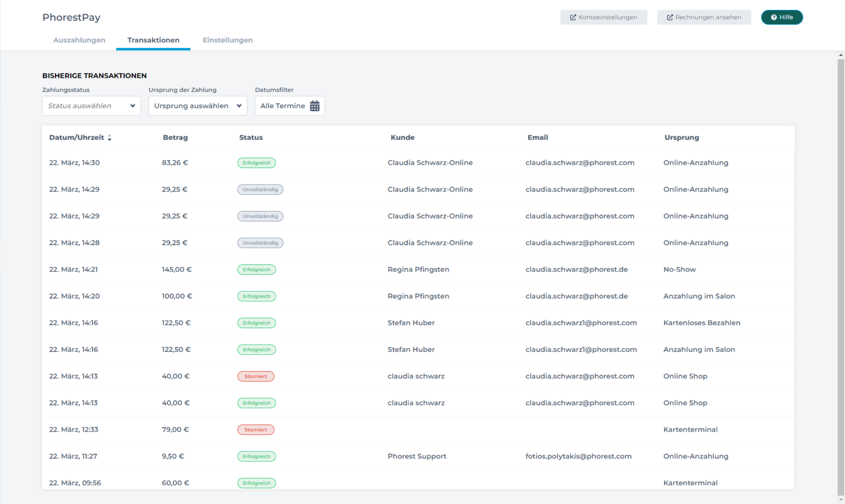The width and height of the screenshot is (845, 504).
Task: Click the external-link icon on Kontoeinstellungen
Action: tap(572, 17)
